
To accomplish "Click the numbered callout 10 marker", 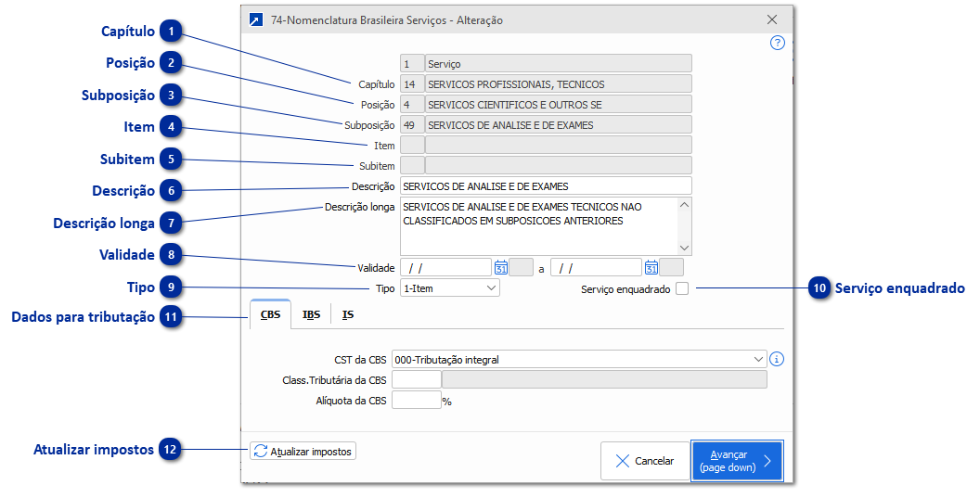I will [819, 288].
